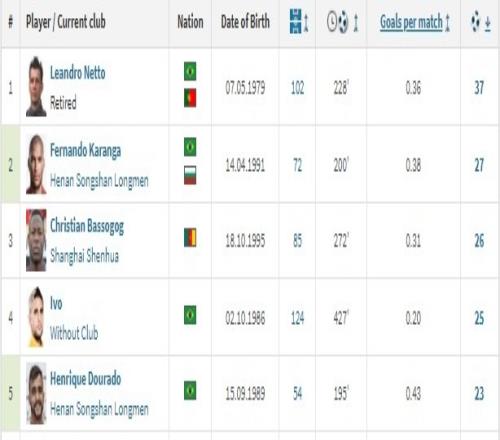The image size is (500, 440).
Task: Open Leandro Netto player profile
Action: point(78,73)
